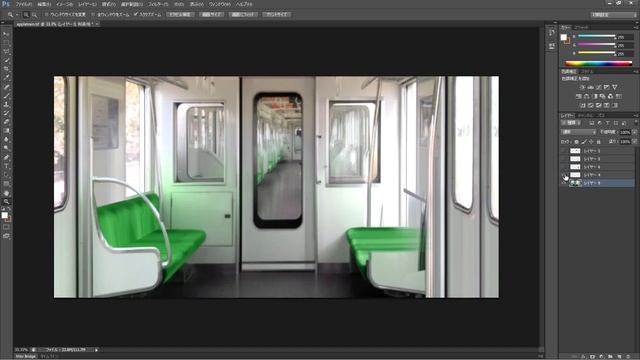
Task: Select the Horizontal Type tool
Action: coord(6,166)
